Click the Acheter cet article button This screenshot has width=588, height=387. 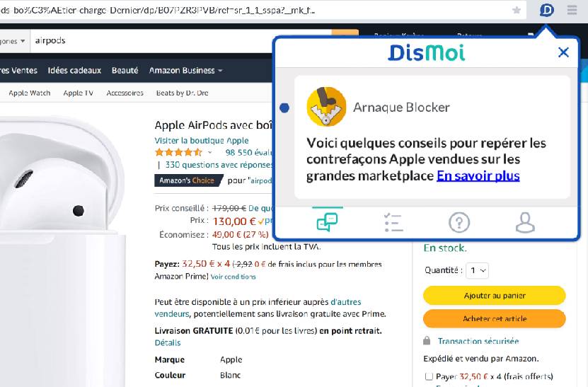pyautogui.click(x=495, y=319)
